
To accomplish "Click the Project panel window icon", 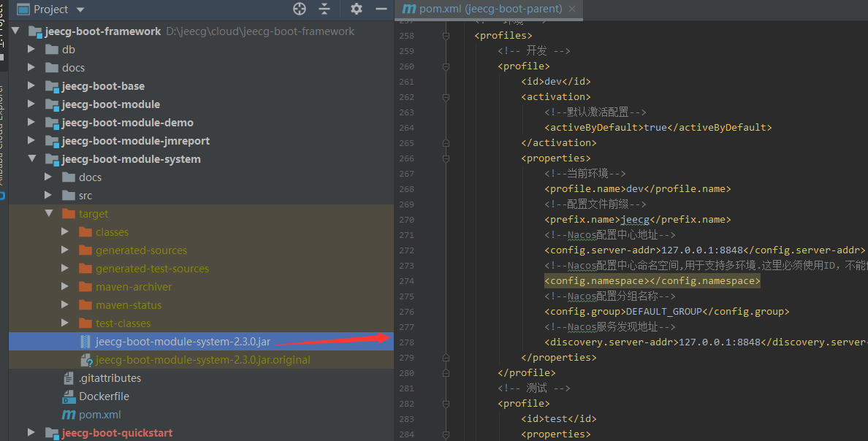I will (23, 9).
